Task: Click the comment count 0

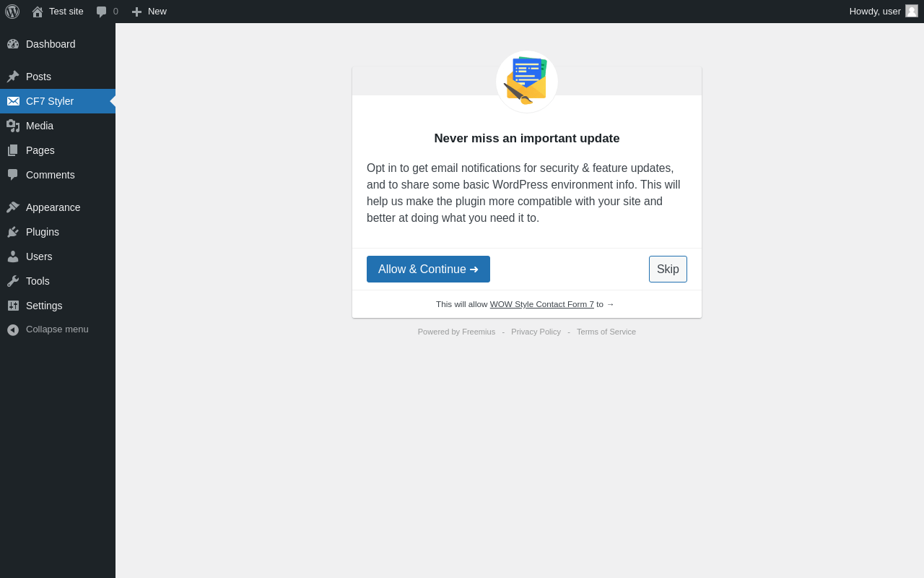Action: (115, 12)
